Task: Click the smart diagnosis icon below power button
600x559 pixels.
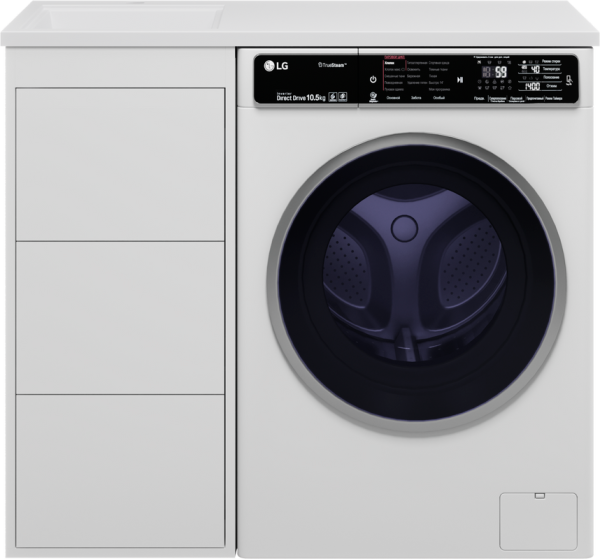Action: pyautogui.click(x=372, y=96)
